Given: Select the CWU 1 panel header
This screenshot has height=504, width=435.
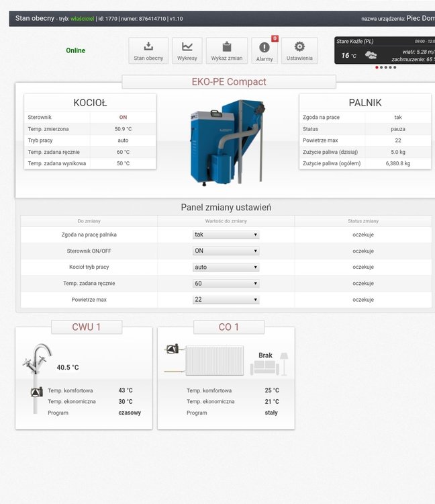Looking at the screenshot, I should click(x=87, y=327).
